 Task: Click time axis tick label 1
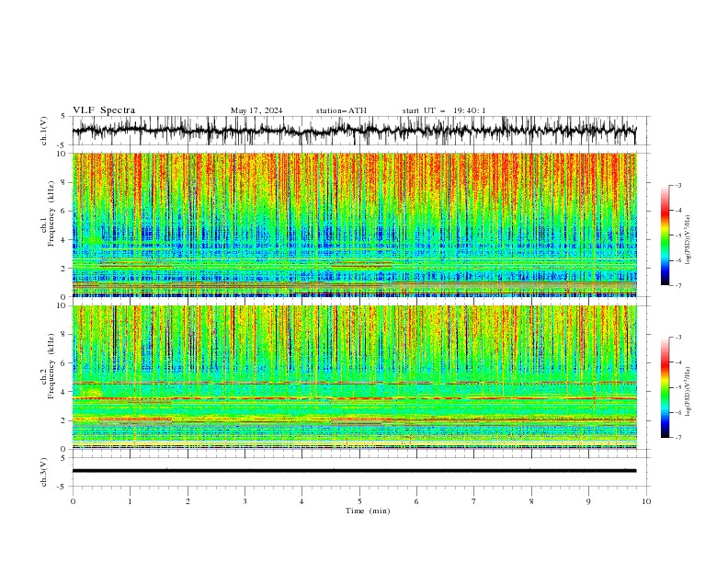click(130, 501)
